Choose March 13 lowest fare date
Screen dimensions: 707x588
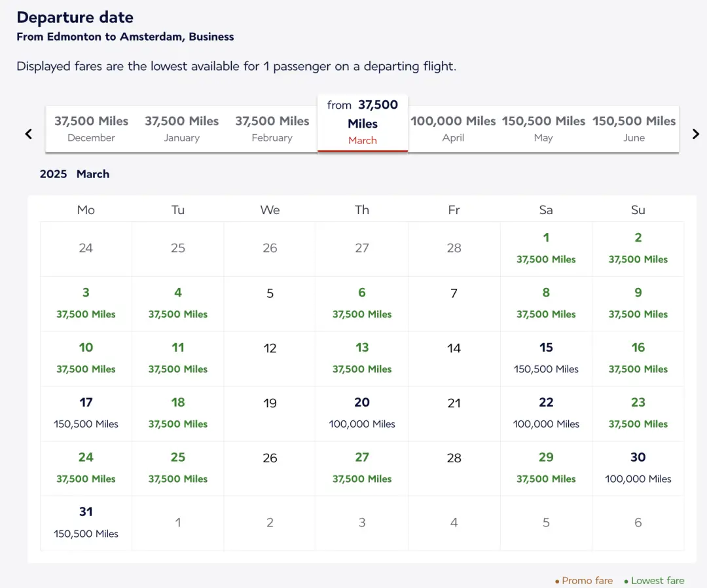coord(362,358)
